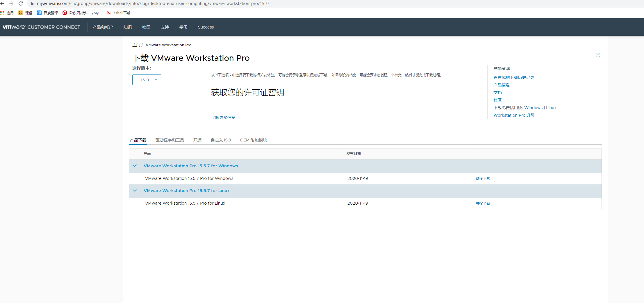The image size is (644, 303).
Task: Open the 选择版本 15.0 version dropdown
Action: coord(147,80)
